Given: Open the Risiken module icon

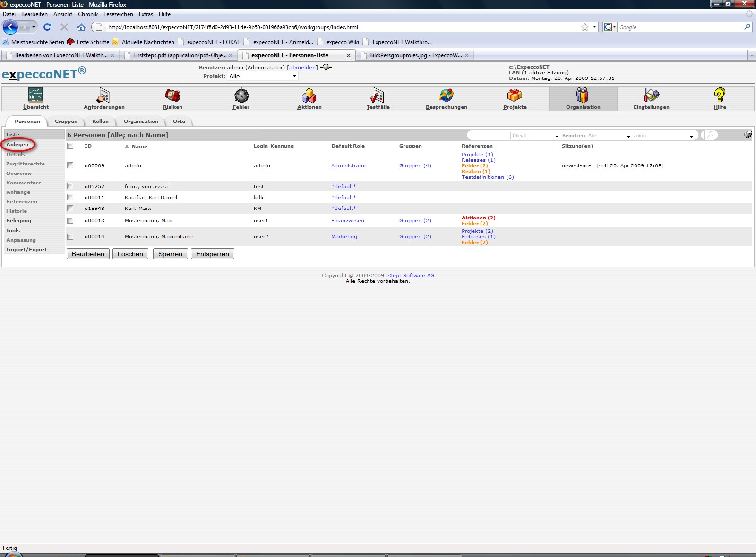Looking at the screenshot, I should point(172,96).
